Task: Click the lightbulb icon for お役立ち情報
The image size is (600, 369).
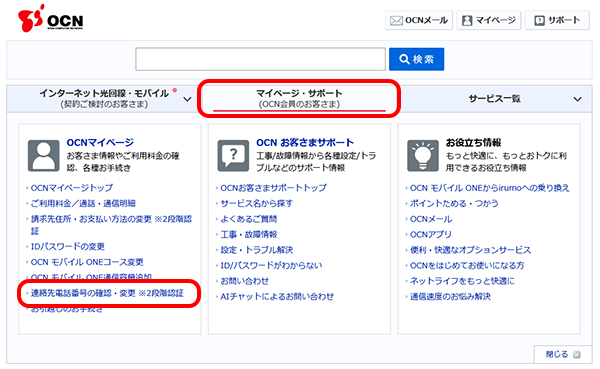Action: (x=423, y=155)
